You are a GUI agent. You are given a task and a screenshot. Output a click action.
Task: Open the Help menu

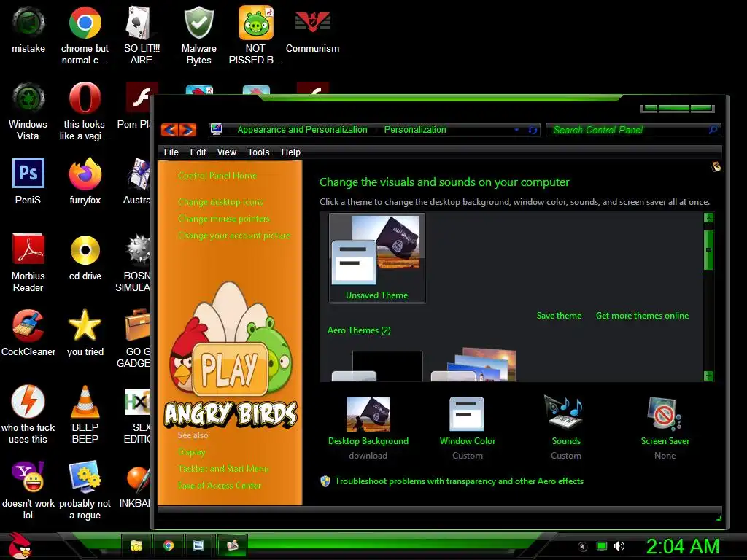coord(290,152)
